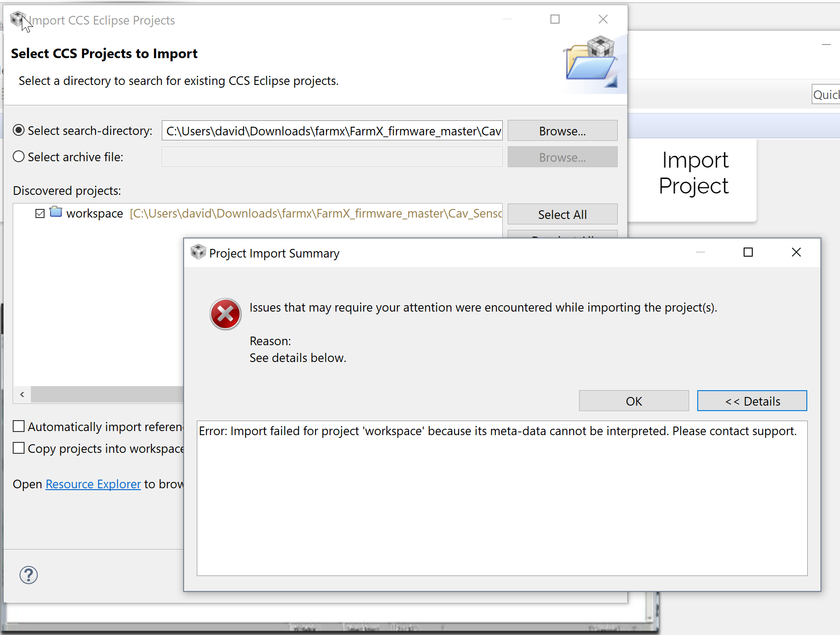Viewport: 840px width, 635px height.
Task: Toggle Copy projects into workspace checkbox
Action: [19, 448]
